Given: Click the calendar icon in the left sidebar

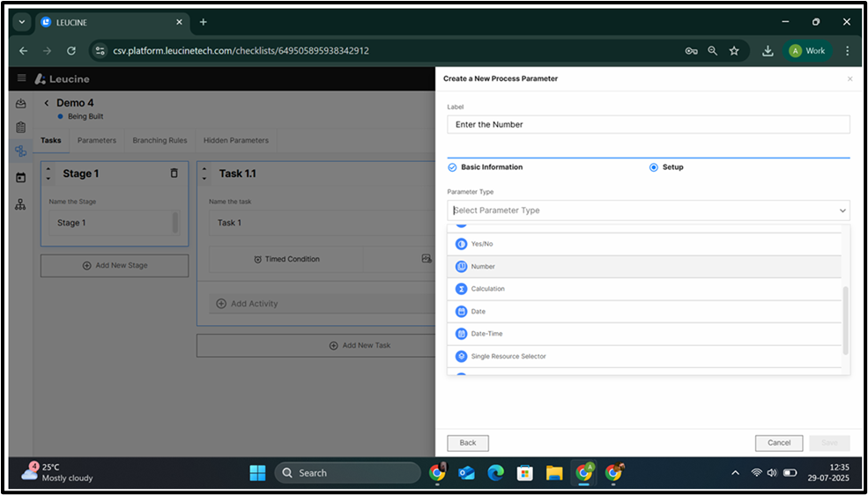Looking at the screenshot, I should [x=20, y=177].
